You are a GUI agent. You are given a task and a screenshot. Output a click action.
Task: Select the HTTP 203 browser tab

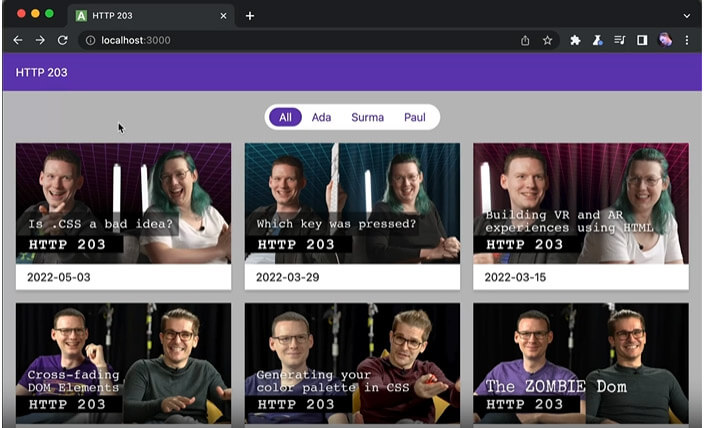[x=152, y=16]
